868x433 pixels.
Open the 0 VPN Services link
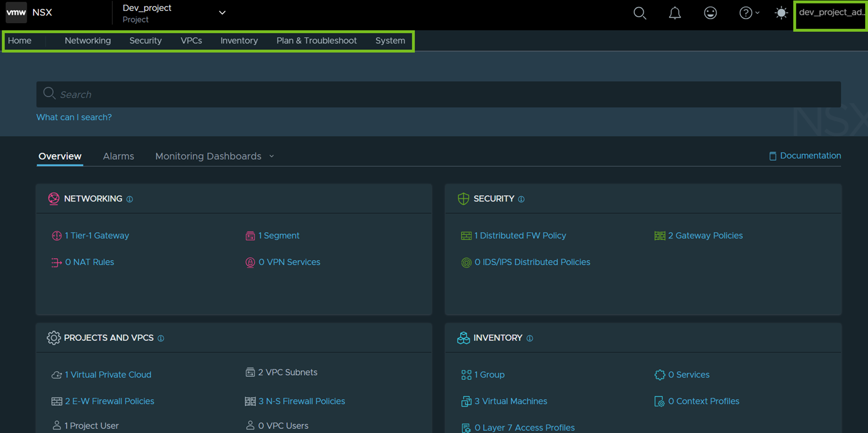289,262
